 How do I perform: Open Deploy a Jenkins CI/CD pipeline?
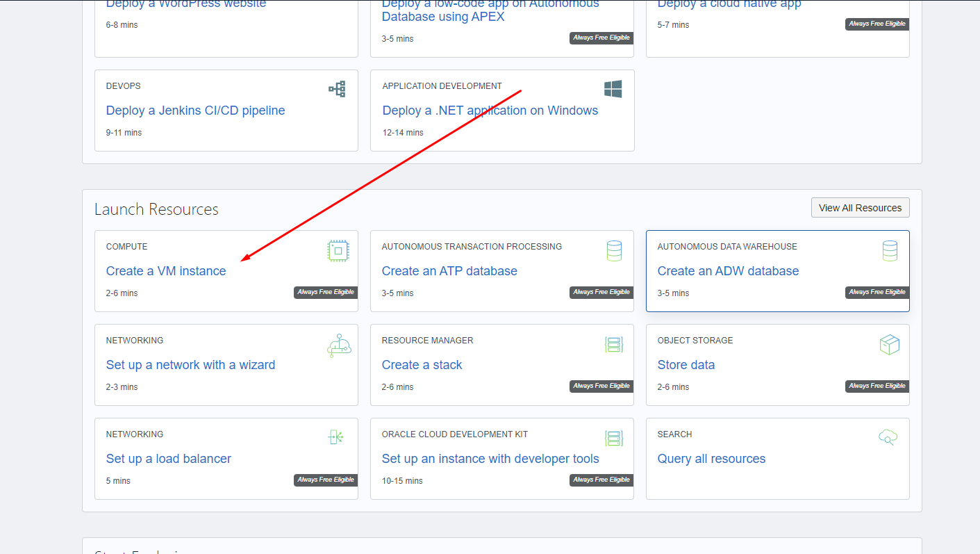195,111
